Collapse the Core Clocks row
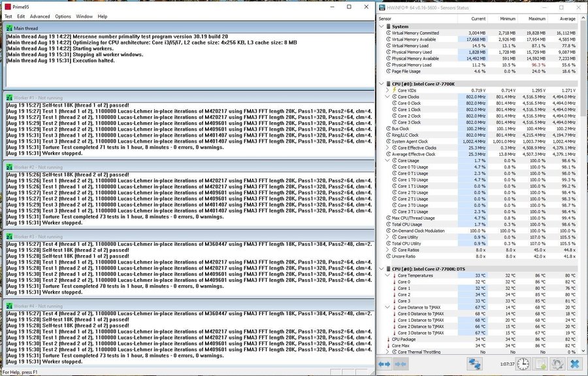The height and width of the screenshot is (376, 588). (x=387, y=96)
